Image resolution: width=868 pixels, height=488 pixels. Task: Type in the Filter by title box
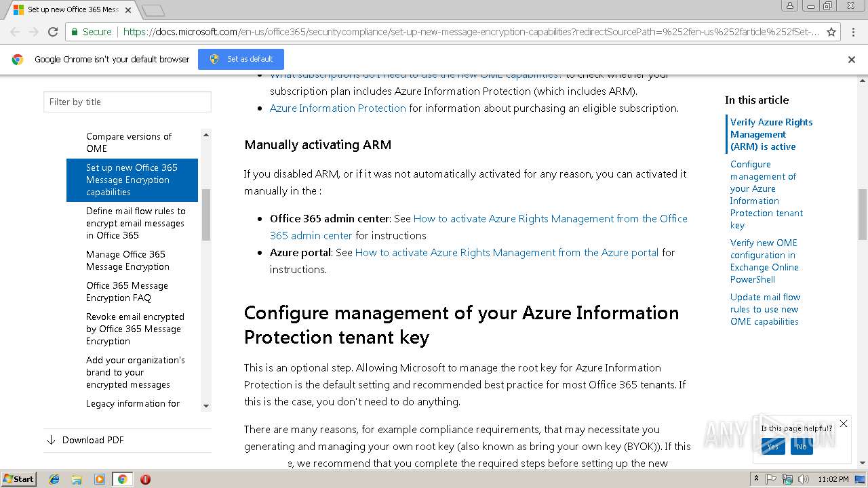tap(127, 102)
